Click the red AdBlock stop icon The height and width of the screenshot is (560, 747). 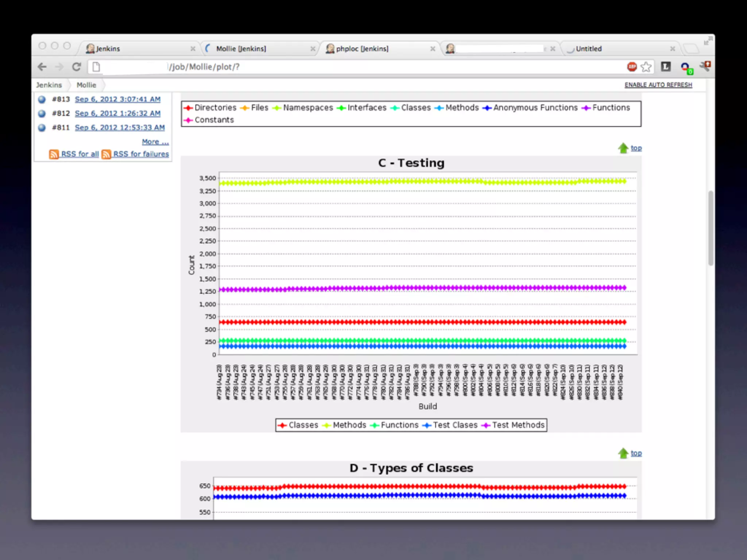[632, 67]
